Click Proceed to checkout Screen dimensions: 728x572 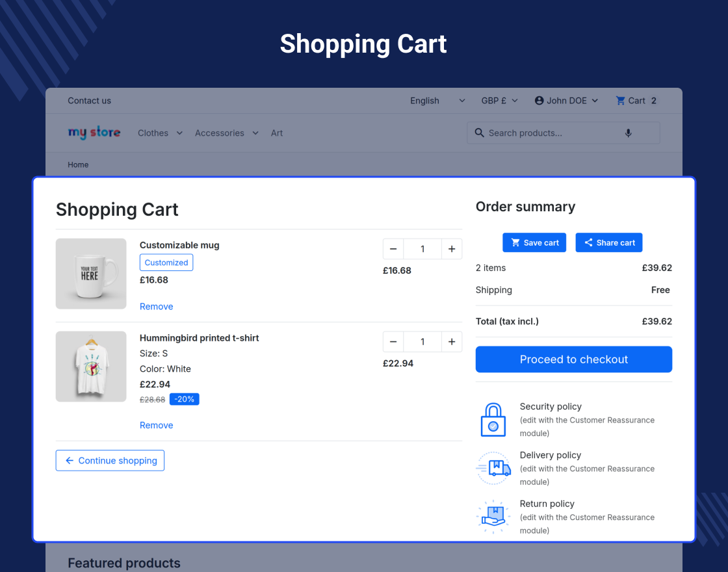(574, 359)
